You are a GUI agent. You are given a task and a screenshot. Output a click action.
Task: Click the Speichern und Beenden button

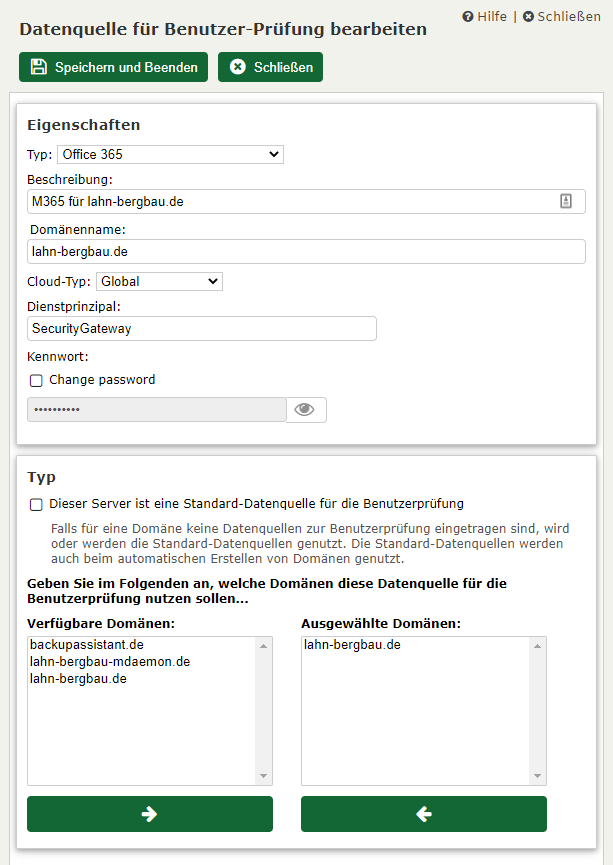[113, 67]
